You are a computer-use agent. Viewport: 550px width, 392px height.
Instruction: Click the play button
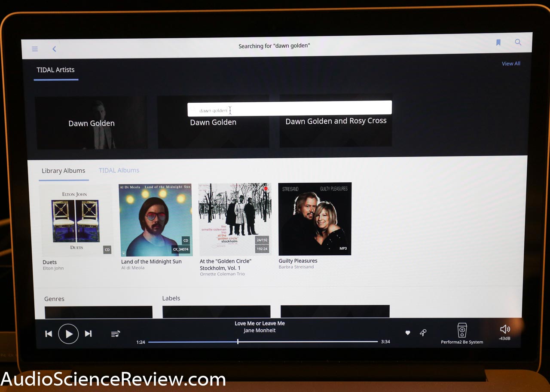click(68, 334)
